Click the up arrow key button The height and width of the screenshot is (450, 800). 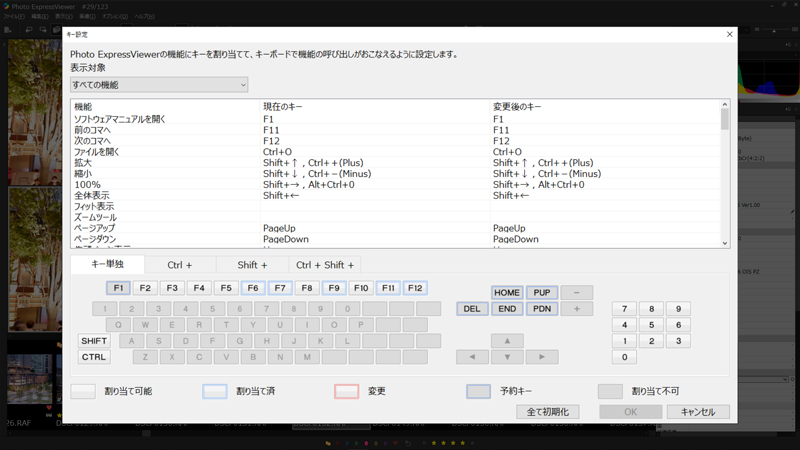[507, 341]
